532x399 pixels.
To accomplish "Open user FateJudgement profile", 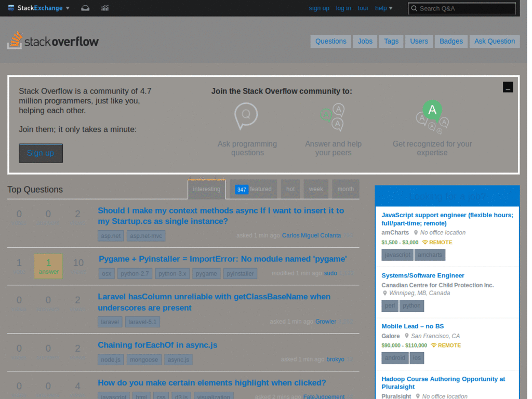I will (x=324, y=396).
